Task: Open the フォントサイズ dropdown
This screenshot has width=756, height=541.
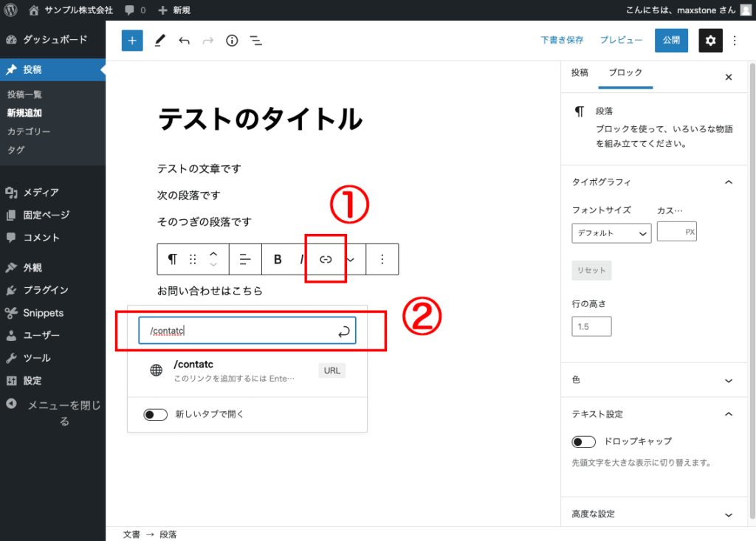Action: (611, 232)
